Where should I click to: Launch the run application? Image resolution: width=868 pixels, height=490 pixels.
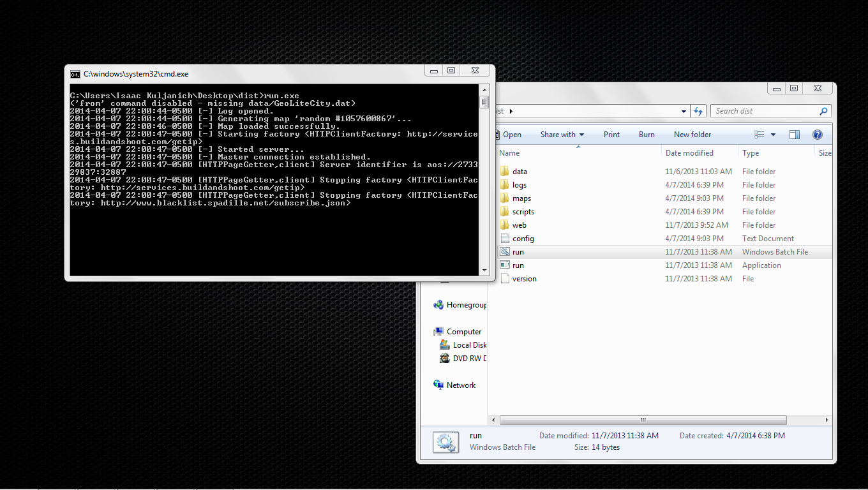[x=518, y=265]
